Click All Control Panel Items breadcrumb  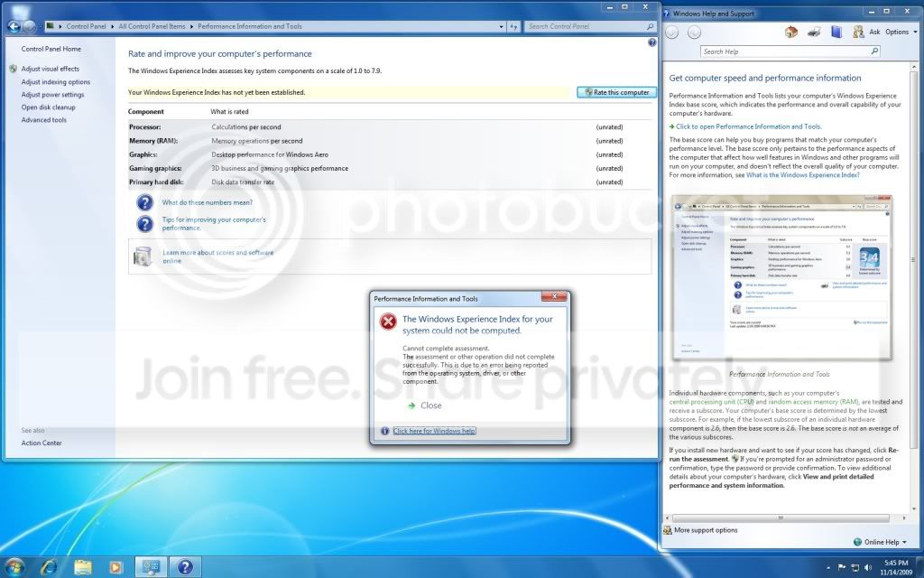152,26
